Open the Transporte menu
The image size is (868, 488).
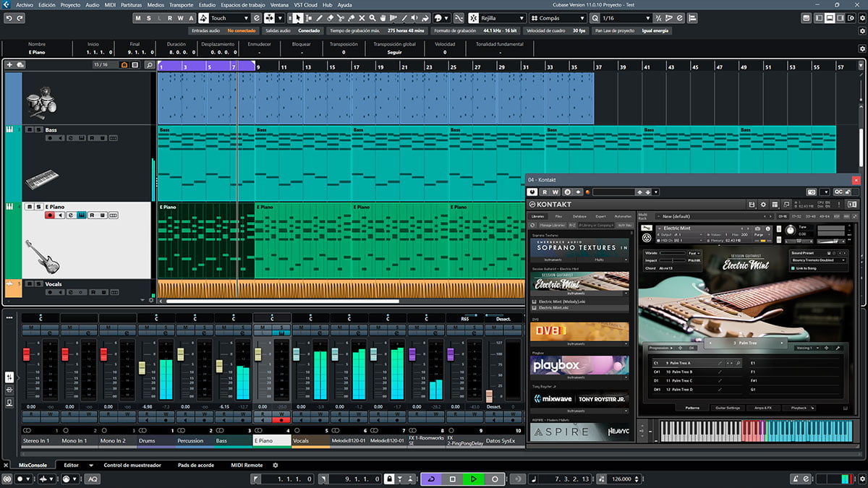pyautogui.click(x=181, y=4)
